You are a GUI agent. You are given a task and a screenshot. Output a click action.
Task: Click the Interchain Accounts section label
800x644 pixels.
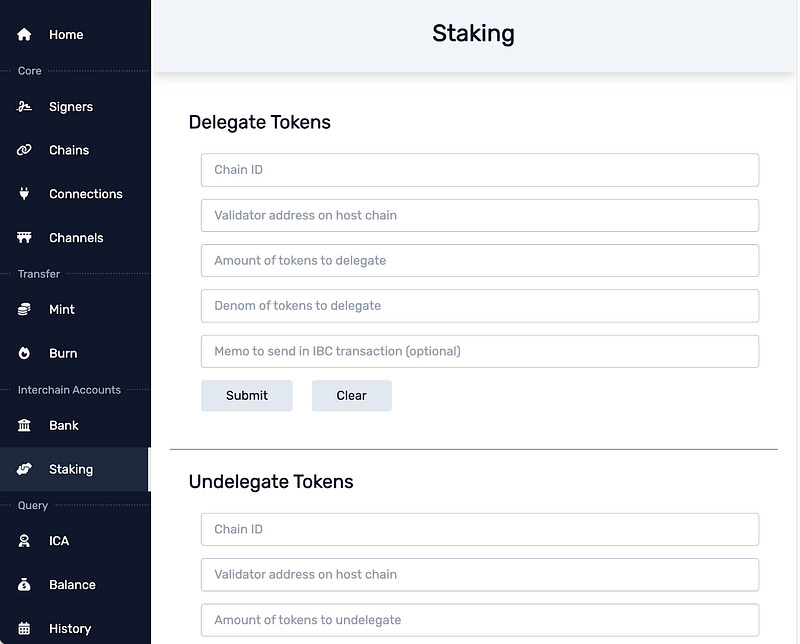[69, 390]
